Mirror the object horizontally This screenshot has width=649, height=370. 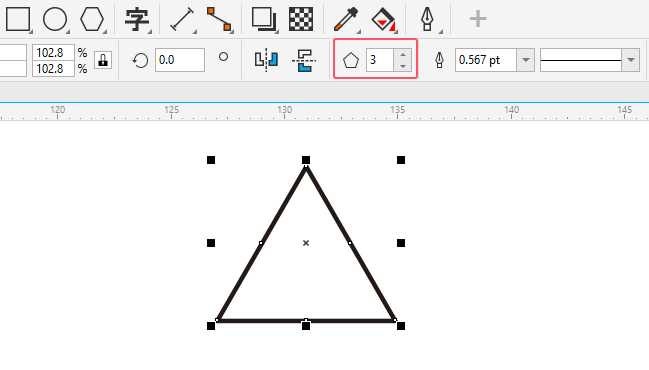click(266, 60)
